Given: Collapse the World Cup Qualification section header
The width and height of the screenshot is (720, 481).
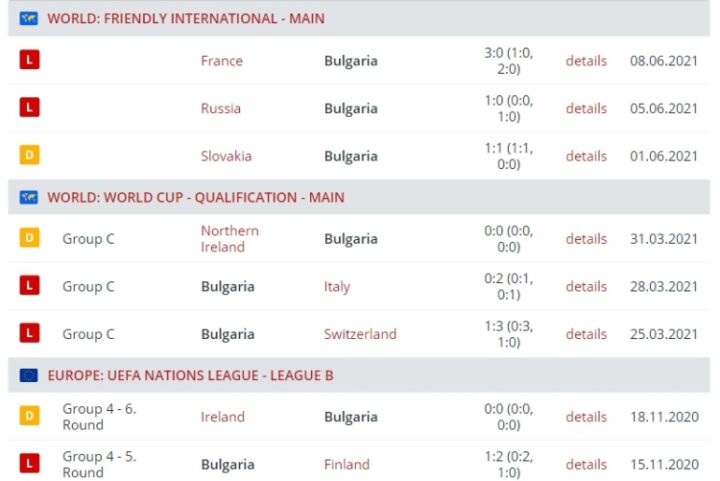Looking at the screenshot, I should click(195, 197).
